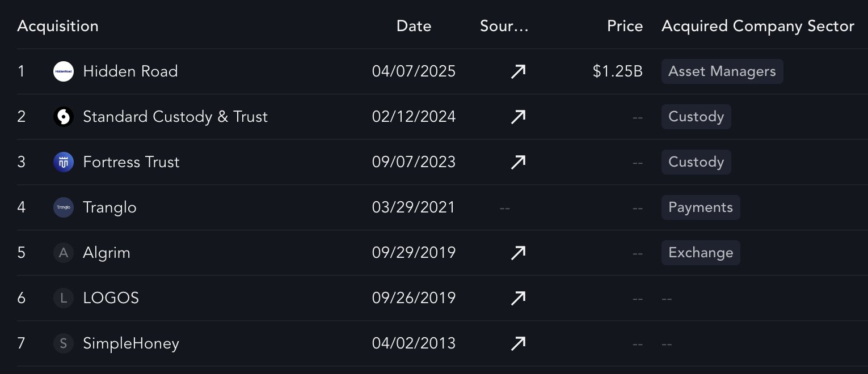
Task: Open the Algrim source arrow link
Action: tap(518, 253)
